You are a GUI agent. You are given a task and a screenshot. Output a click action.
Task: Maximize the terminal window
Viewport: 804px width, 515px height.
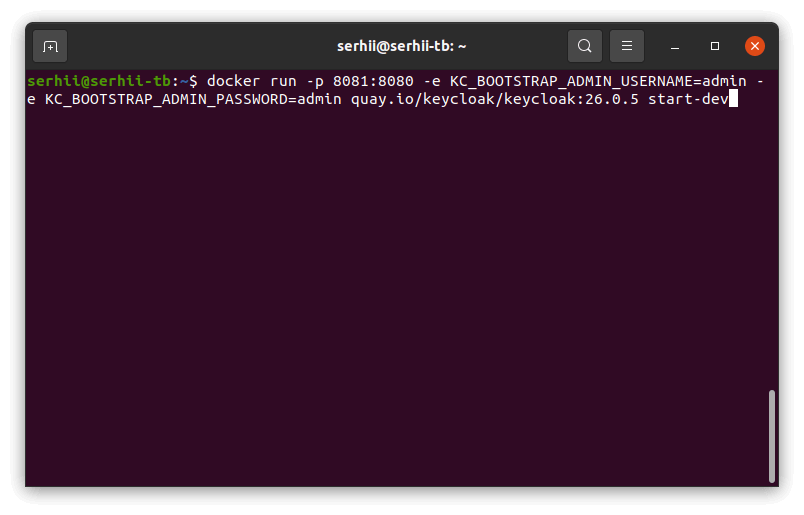715,46
